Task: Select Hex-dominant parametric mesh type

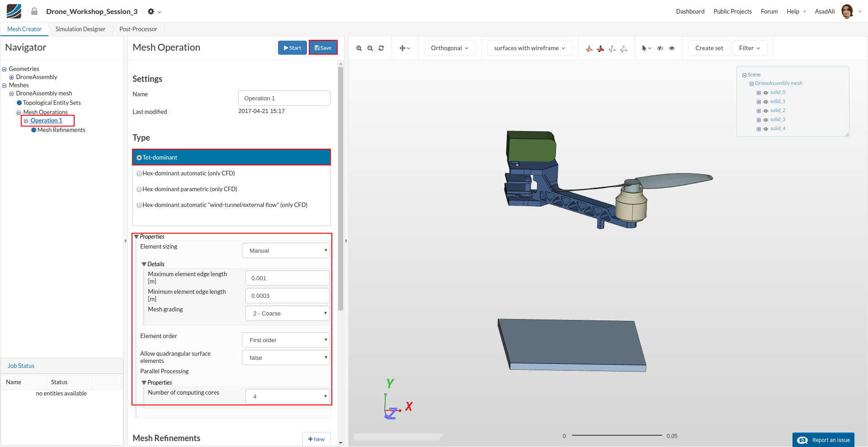Action: [x=139, y=189]
